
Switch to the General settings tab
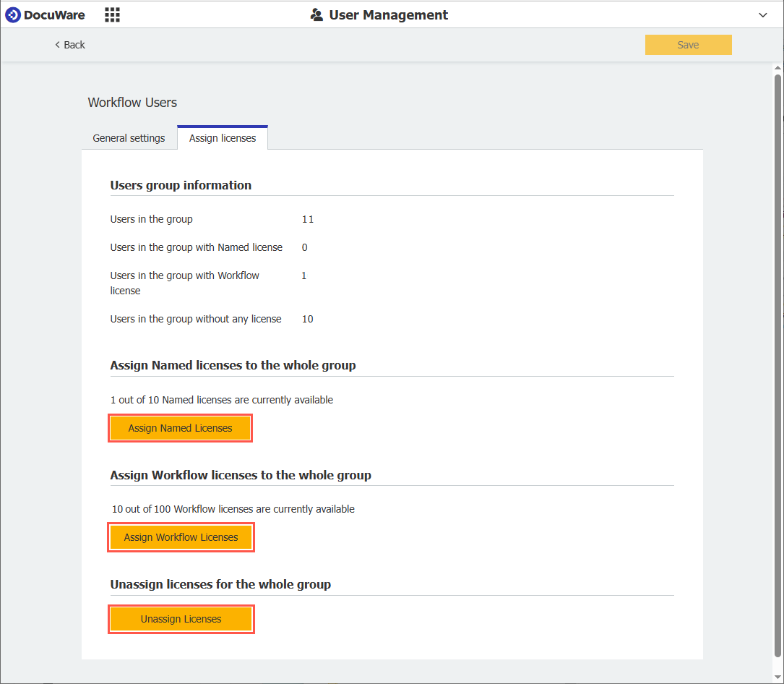click(x=129, y=138)
